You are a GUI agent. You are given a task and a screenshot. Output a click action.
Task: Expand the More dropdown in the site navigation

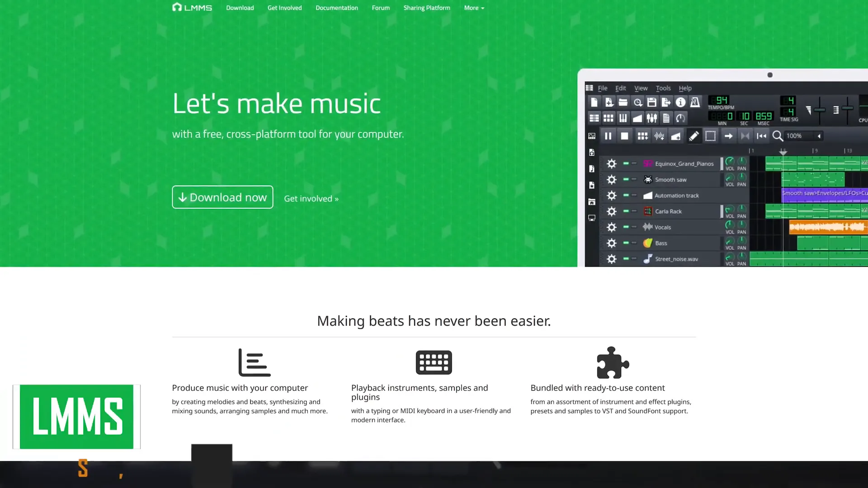tap(474, 8)
